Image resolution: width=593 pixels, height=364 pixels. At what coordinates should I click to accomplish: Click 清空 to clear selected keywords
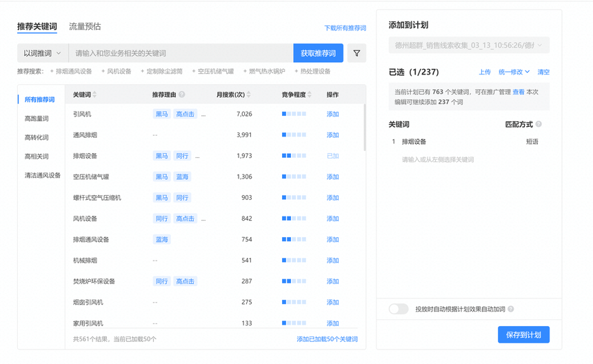pos(543,72)
